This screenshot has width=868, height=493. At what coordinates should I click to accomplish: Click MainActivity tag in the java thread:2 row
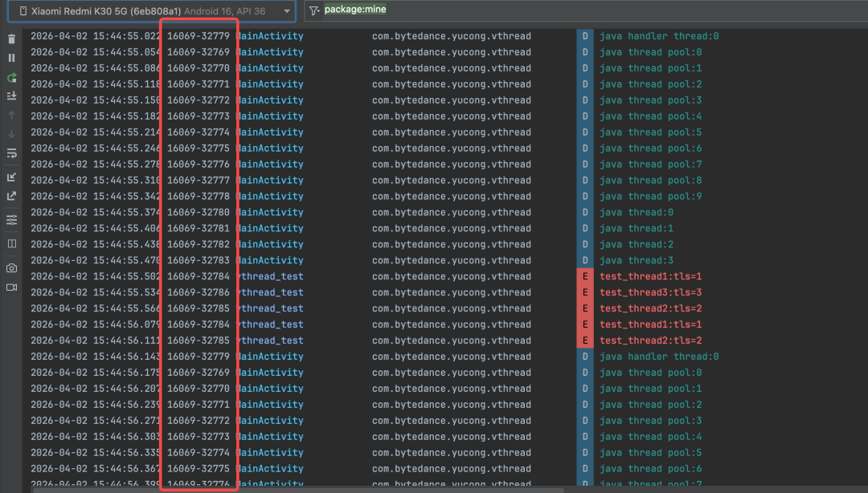pyautogui.click(x=271, y=245)
